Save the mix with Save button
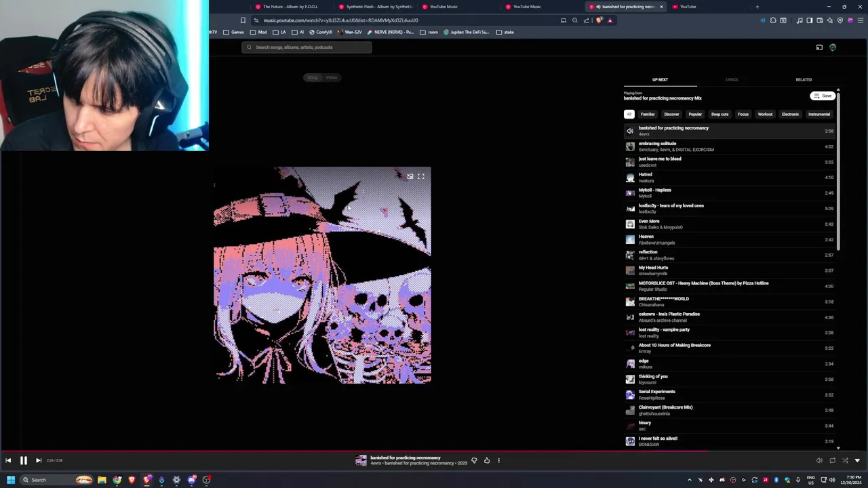The image size is (868, 488). (823, 96)
